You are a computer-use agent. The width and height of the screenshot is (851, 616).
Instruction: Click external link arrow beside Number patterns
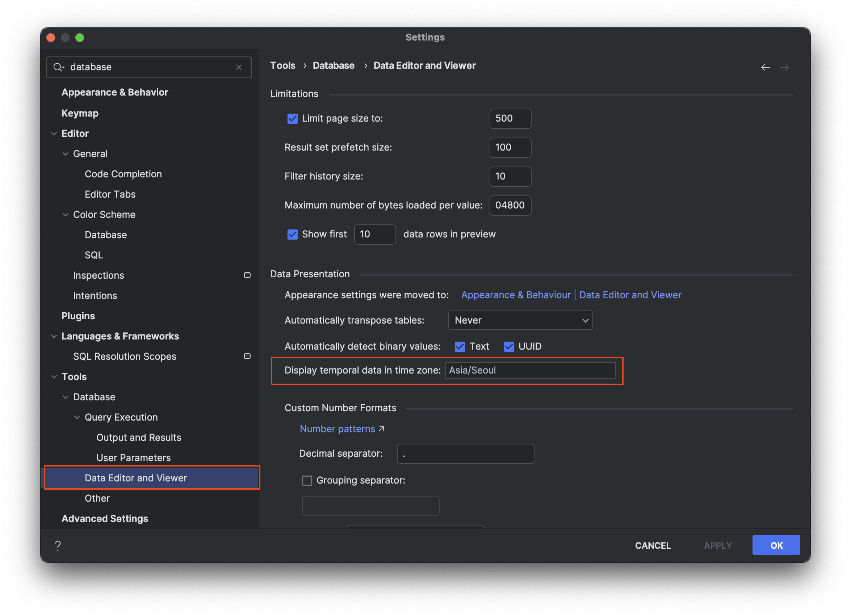(x=382, y=429)
